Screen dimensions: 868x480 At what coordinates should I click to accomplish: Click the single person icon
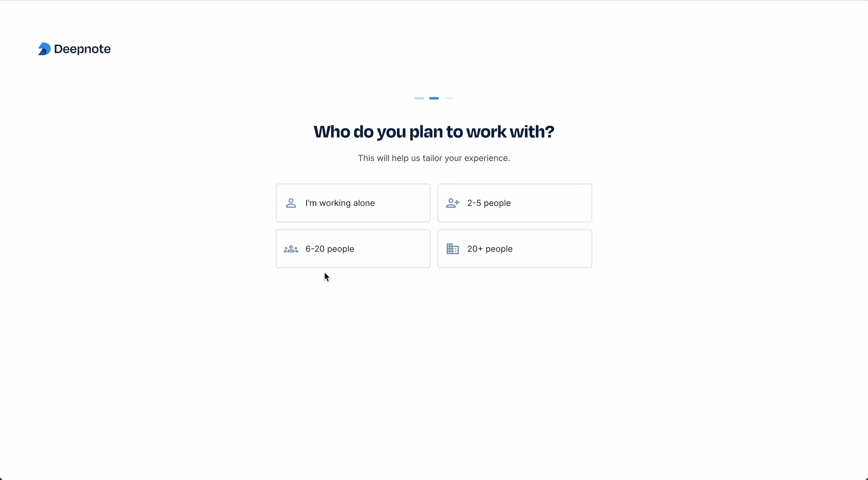[x=291, y=203]
